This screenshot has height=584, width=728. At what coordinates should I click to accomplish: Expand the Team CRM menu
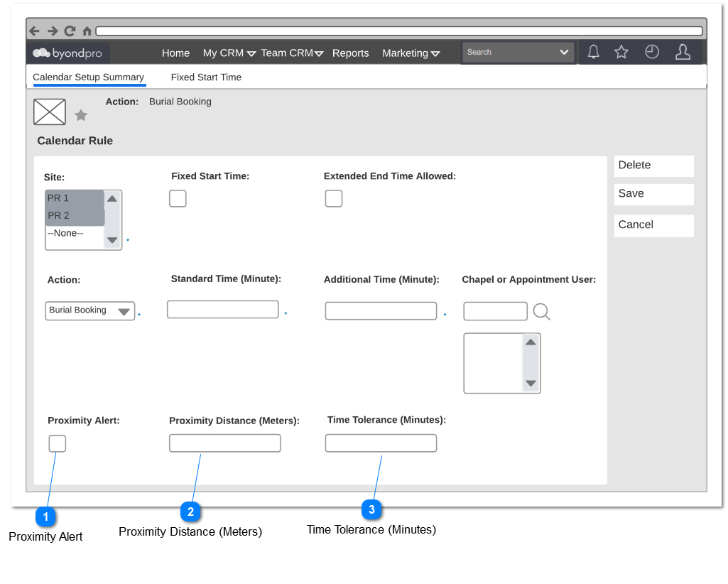[292, 53]
